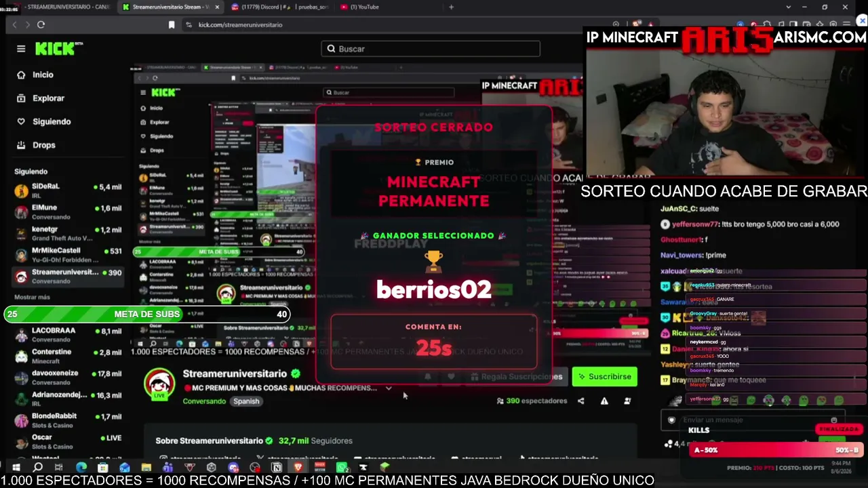Click the BlondeRabbit channel avatar
The height and width of the screenshot is (488, 868).
point(22,420)
